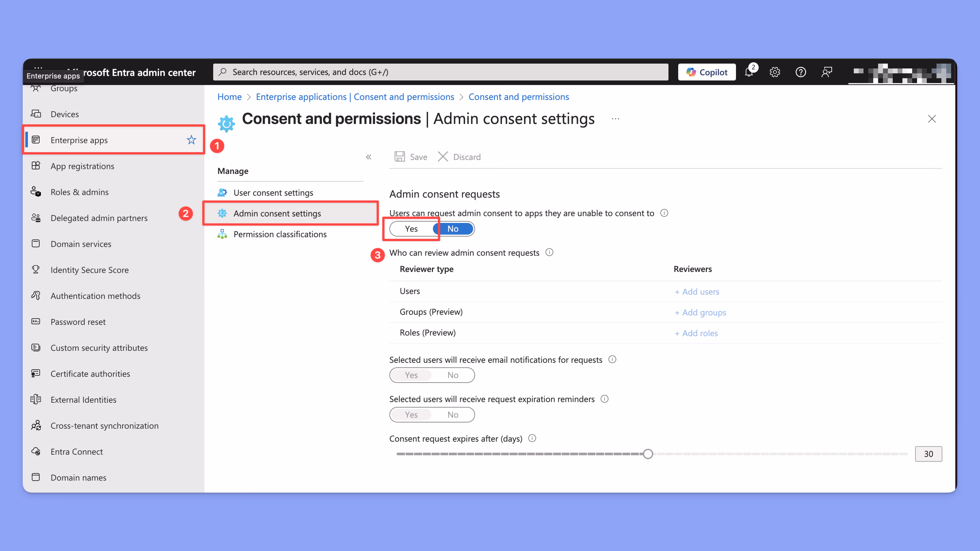Click the search resources input field
The width and height of the screenshot is (980, 551).
tap(437, 72)
